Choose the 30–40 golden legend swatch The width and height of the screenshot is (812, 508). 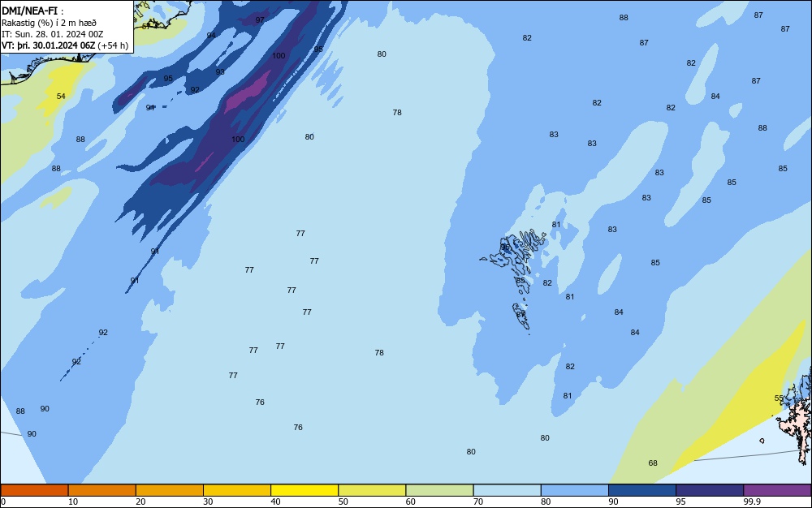click(237, 490)
